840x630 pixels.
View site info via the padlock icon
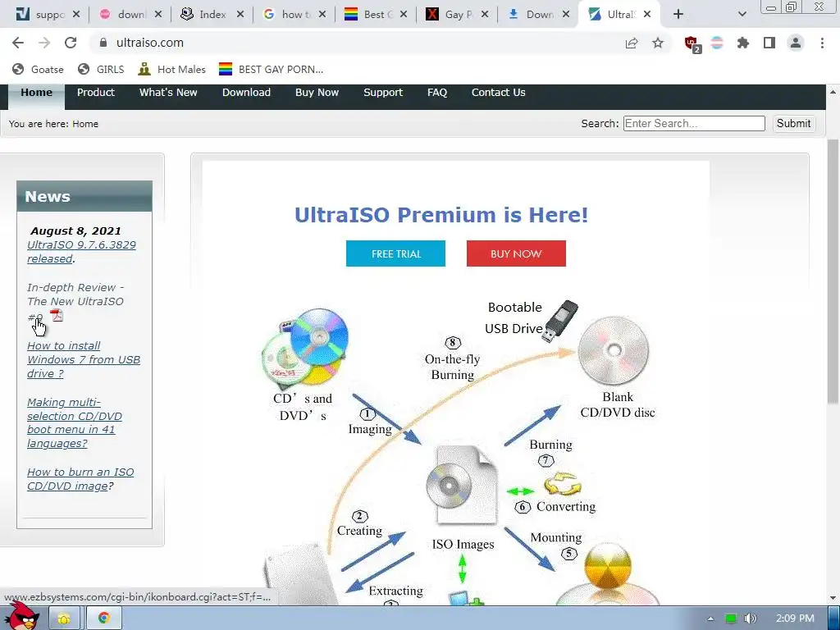click(x=103, y=43)
